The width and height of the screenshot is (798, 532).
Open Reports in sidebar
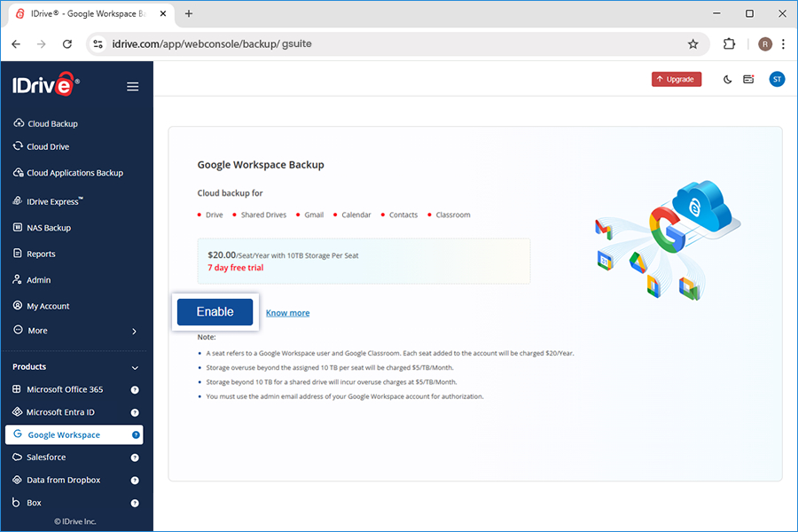[35, 254]
